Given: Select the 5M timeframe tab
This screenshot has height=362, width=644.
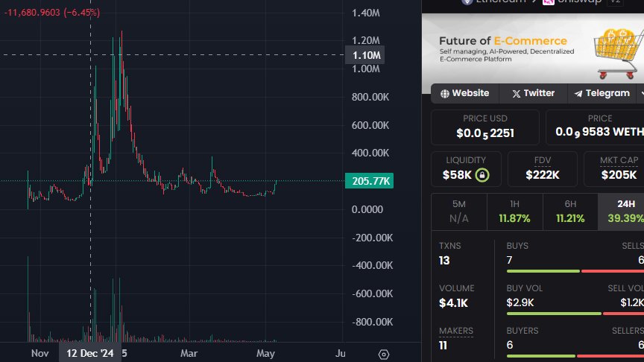Looking at the screenshot, I should [x=458, y=212].
